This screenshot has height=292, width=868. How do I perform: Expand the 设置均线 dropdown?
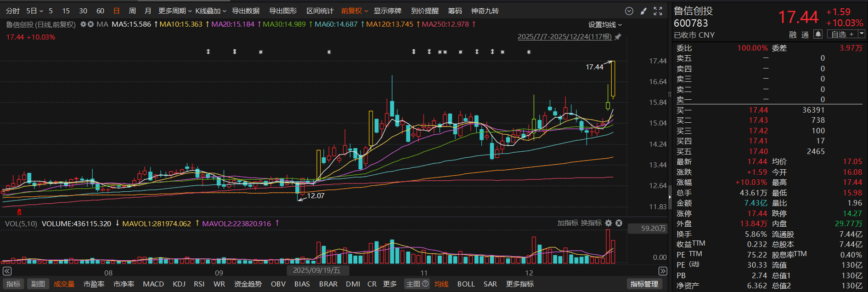[605, 25]
